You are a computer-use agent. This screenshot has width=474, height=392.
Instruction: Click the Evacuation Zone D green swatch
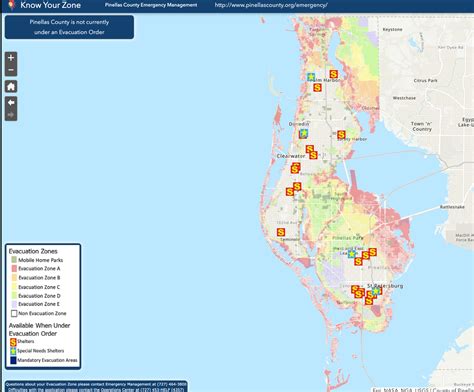coord(14,295)
